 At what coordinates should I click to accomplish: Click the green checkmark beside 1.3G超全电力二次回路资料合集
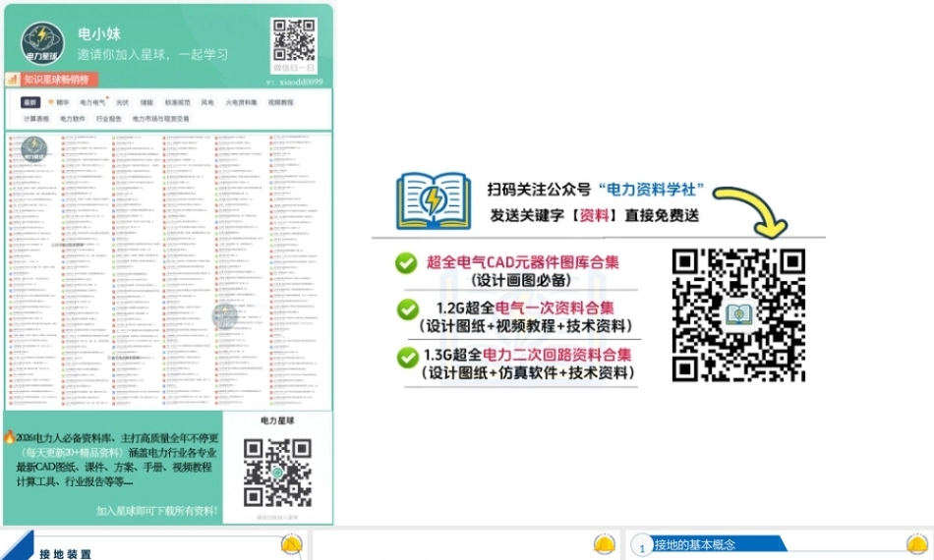(x=407, y=358)
